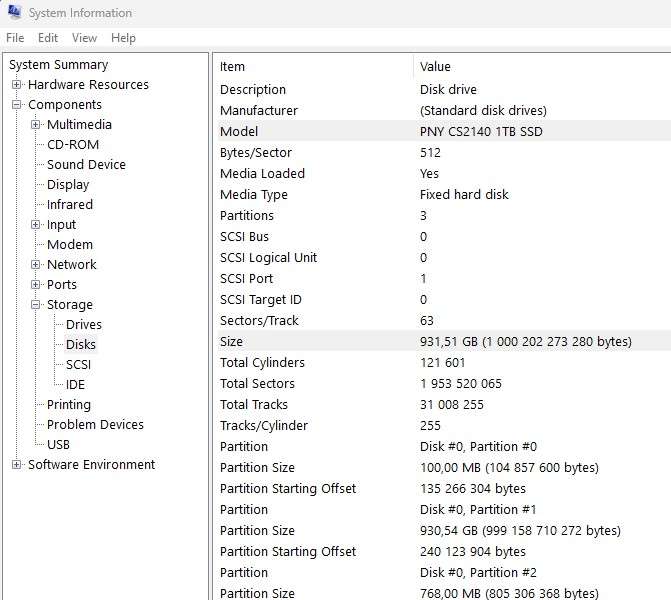Collapse the Storage node
The height and width of the screenshot is (600, 671).
(36, 305)
